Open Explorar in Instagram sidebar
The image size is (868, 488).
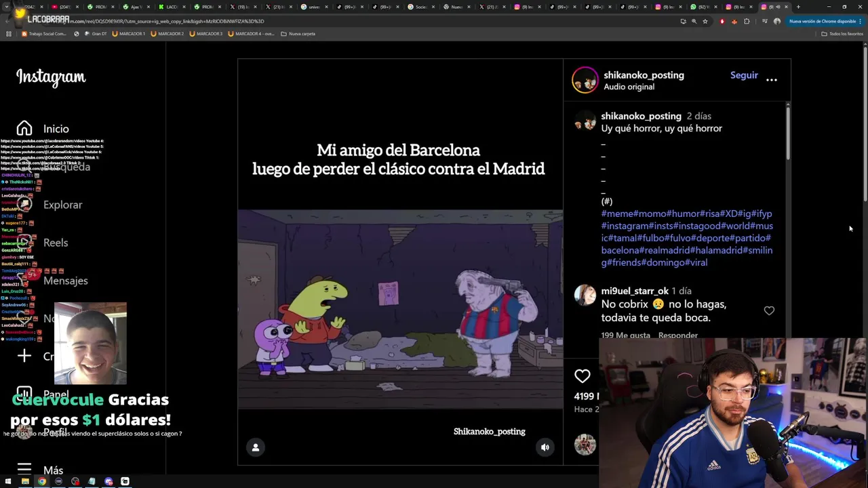coord(62,205)
